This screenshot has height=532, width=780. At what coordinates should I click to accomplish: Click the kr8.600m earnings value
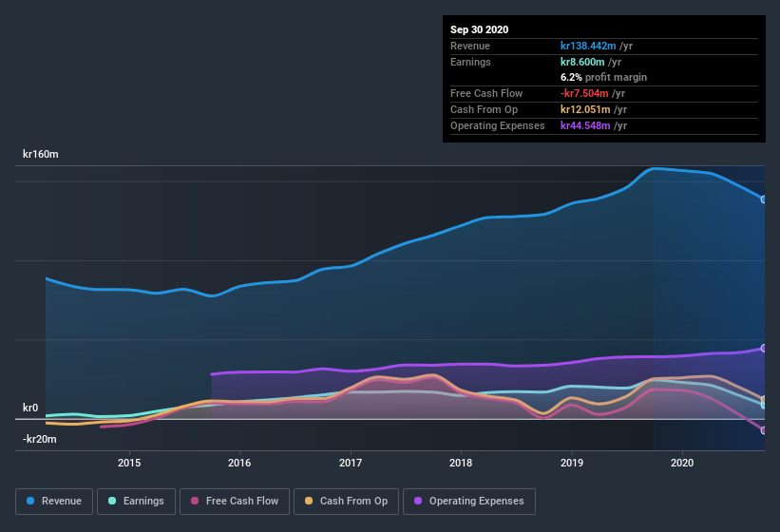tap(582, 62)
